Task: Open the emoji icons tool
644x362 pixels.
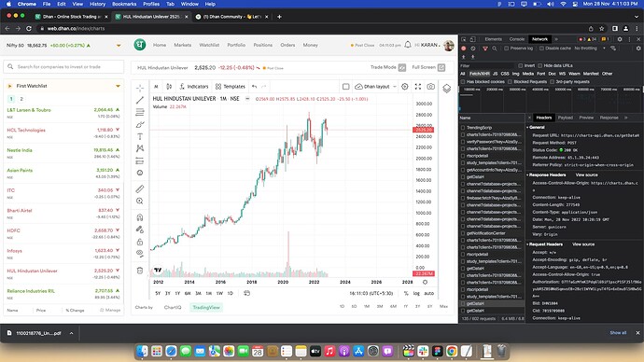Action: click(140, 173)
